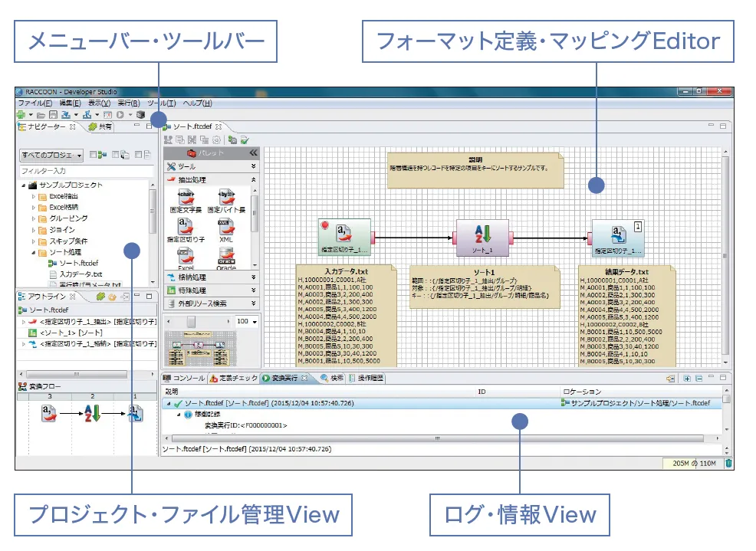The width and height of the screenshot is (756, 551).
Task: Switch to the 検索 tab
Action: [332, 379]
